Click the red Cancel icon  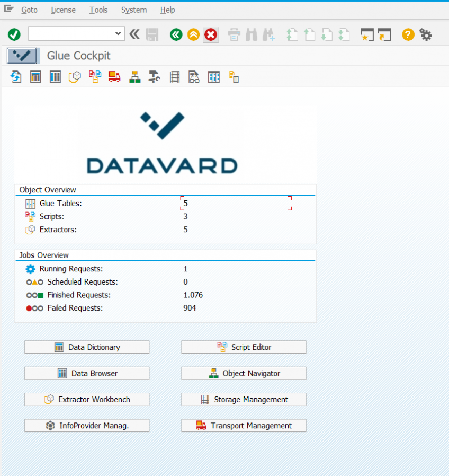(211, 34)
